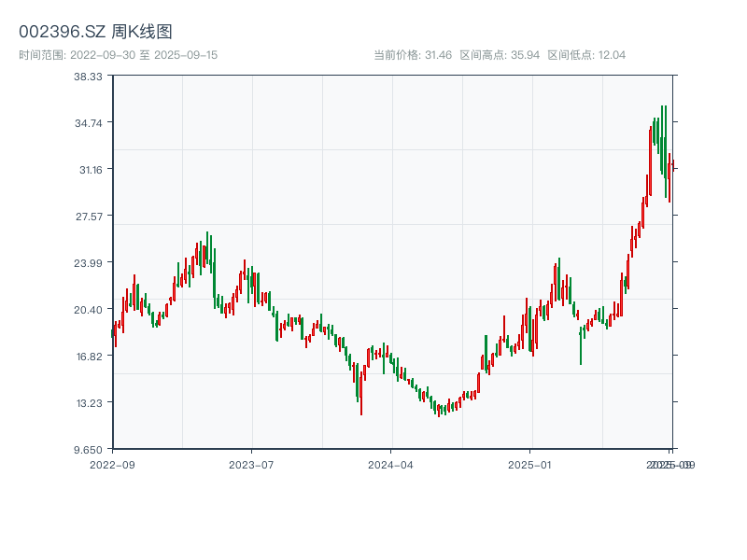Click y-axis label 20.40
The height and width of the screenshot is (560, 747).
click(88, 310)
